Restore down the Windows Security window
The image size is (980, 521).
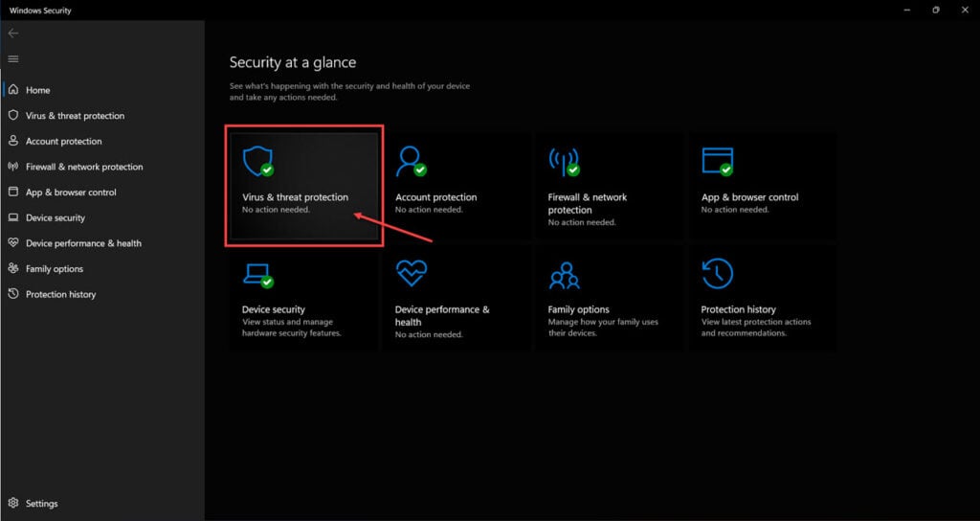tap(936, 10)
